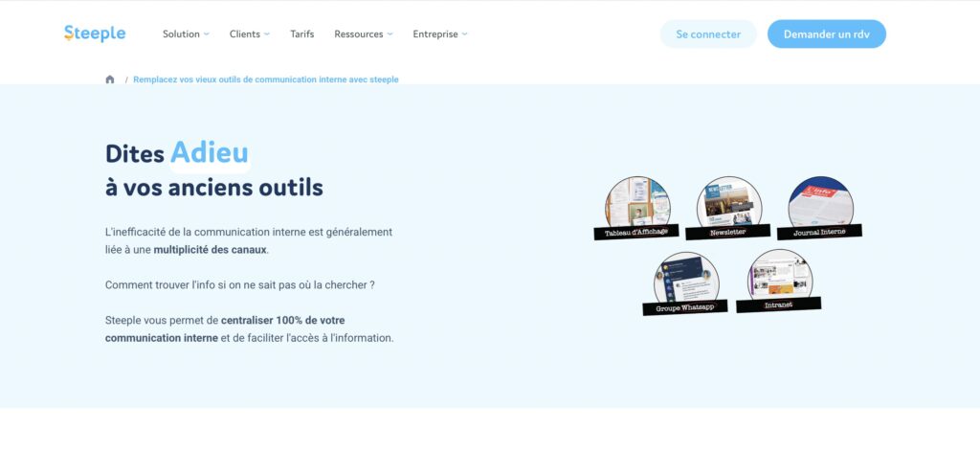Image resolution: width=980 pixels, height=474 pixels.
Task: Click bold text multiplicité des canaux
Action: pos(210,250)
